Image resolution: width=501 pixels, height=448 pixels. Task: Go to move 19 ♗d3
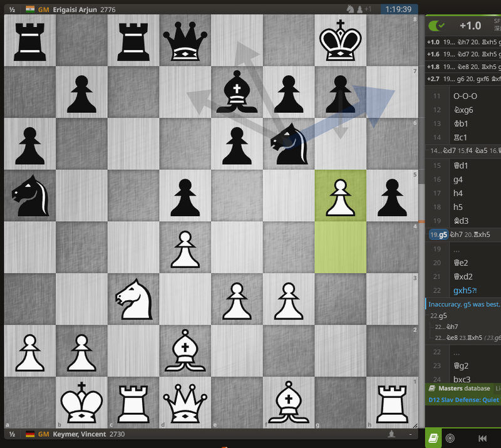(x=461, y=221)
